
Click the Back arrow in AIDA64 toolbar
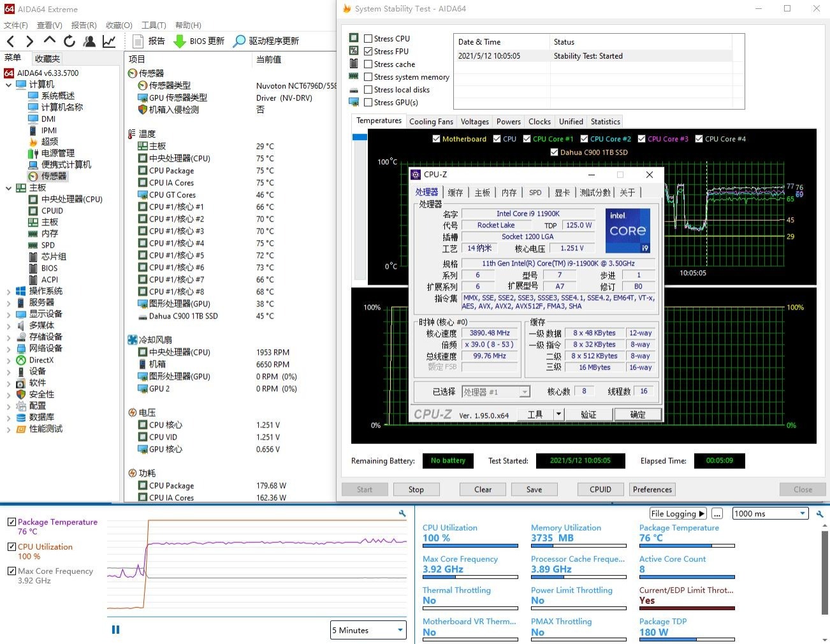(x=10, y=41)
